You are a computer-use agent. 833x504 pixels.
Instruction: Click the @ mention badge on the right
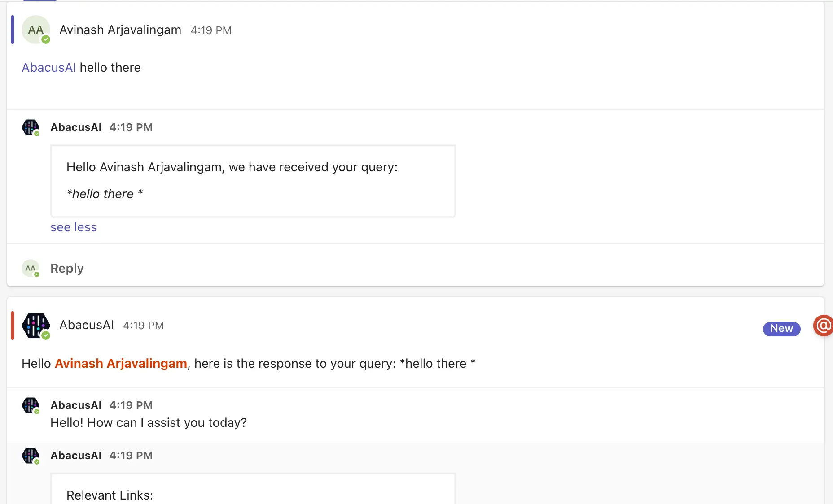[x=823, y=326]
